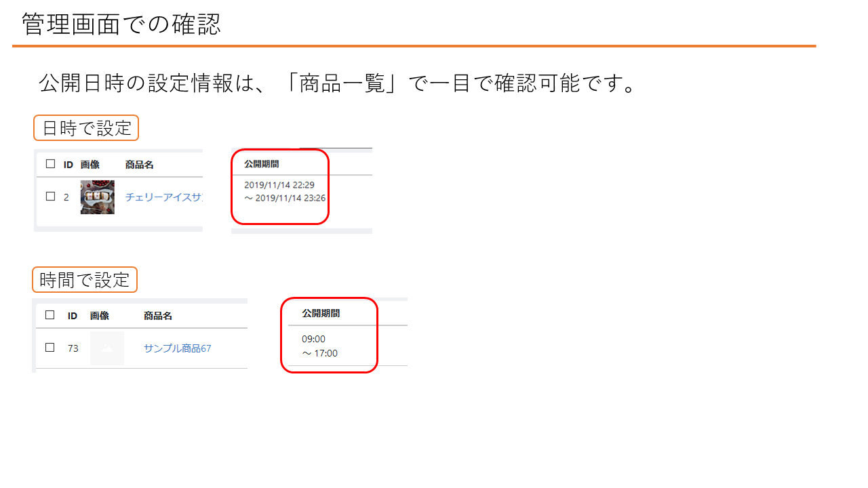Click the 公開期間 header above 09:00
Image resolution: width=868 pixels, height=488 pixels.
pos(321,314)
